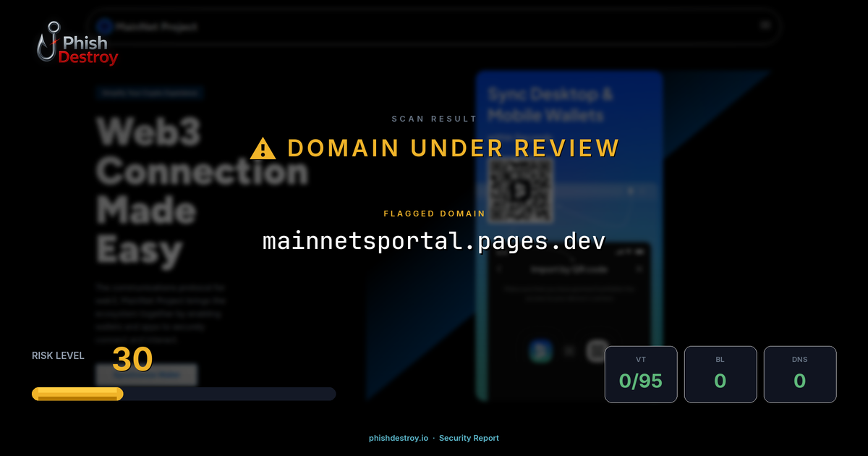The height and width of the screenshot is (456, 868).
Task: Click the MainNet Project title text
Action: (156, 28)
